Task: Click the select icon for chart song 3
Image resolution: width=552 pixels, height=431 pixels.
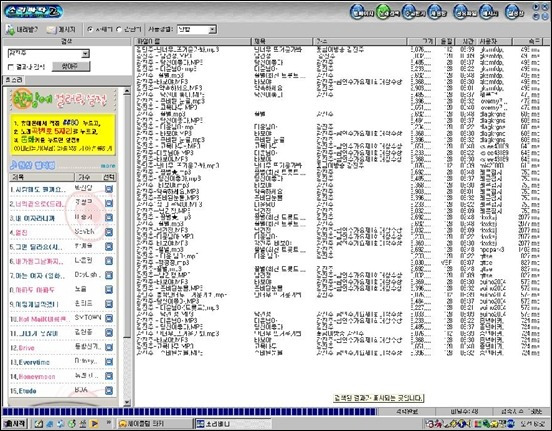Action: click(109, 218)
